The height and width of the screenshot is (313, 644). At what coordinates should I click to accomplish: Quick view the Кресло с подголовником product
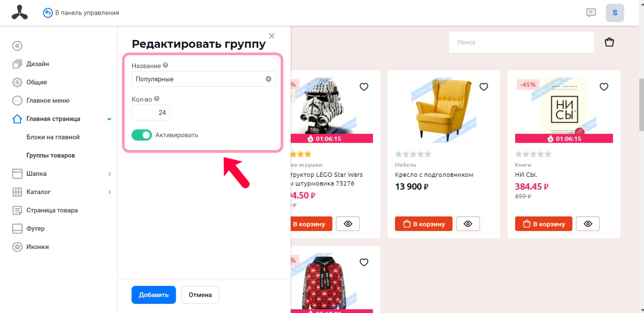point(468,224)
